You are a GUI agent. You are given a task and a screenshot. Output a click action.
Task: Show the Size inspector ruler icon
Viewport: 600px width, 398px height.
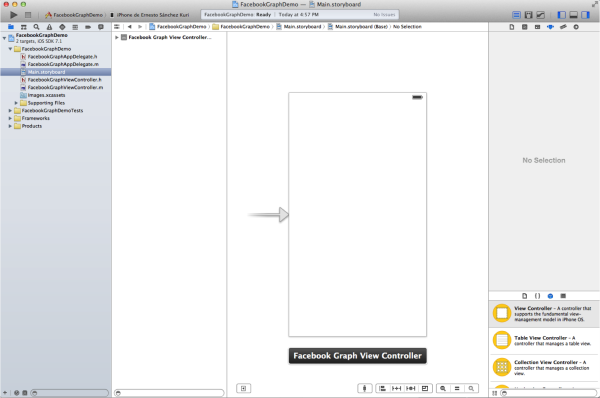coord(563,27)
